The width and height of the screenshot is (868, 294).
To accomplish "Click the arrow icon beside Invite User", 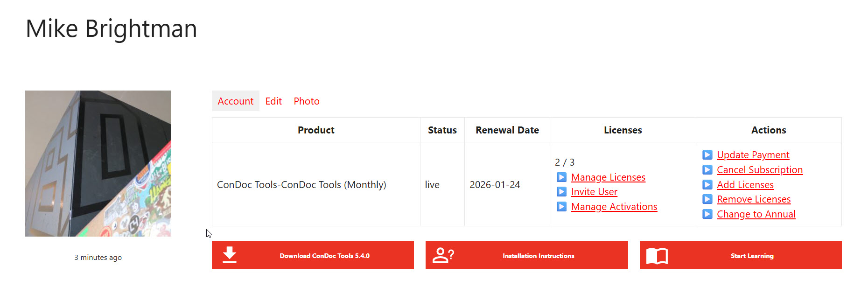I will [562, 191].
